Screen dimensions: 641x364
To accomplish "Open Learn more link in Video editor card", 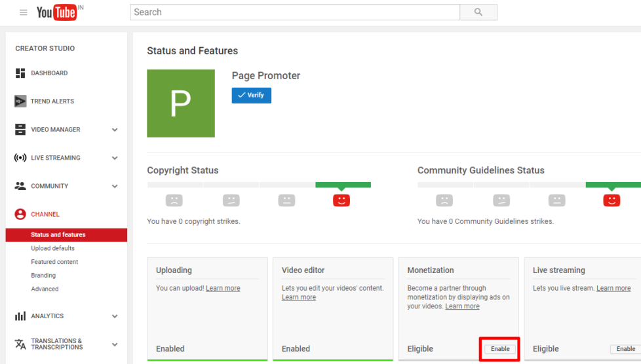I will (x=299, y=297).
